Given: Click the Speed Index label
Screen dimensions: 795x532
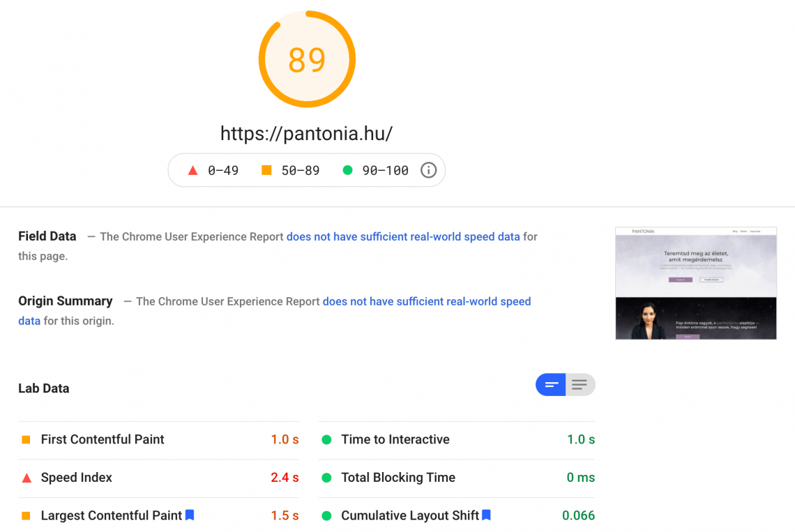Looking at the screenshot, I should [77, 478].
